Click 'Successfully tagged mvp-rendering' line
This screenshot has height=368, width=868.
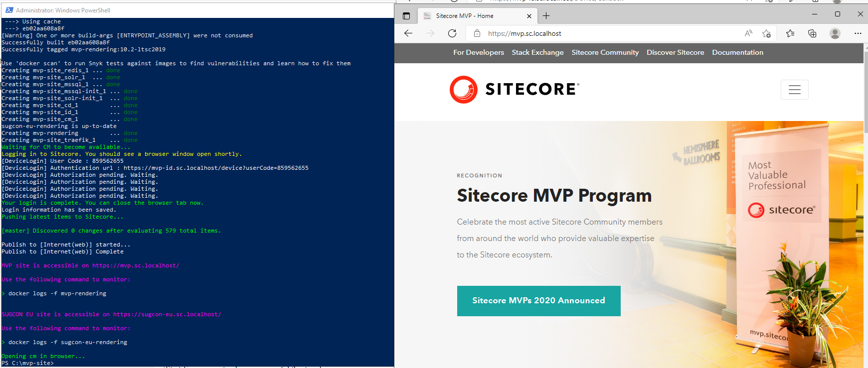pyautogui.click(x=83, y=49)
